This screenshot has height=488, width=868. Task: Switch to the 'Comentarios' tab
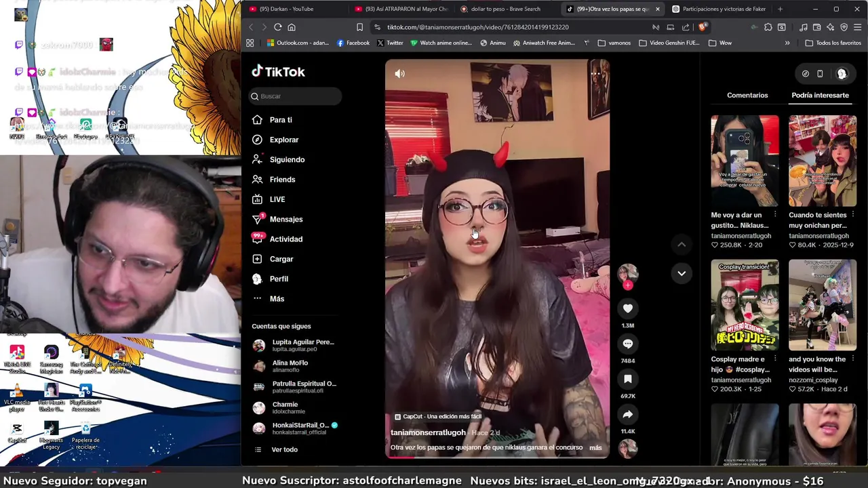click(x=747, y=95)
